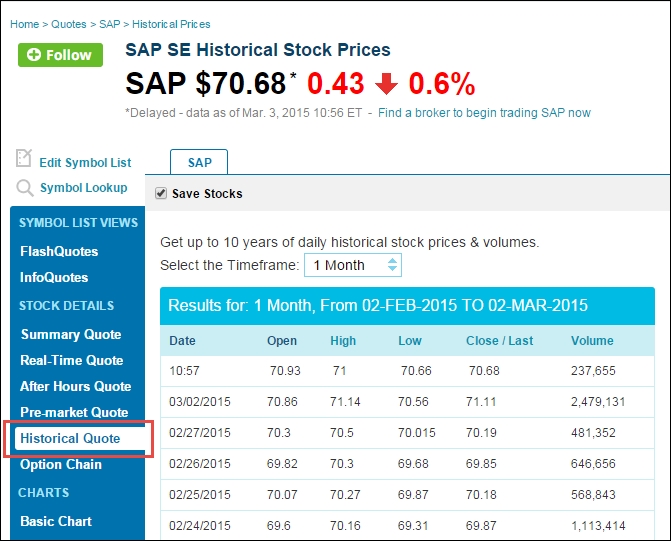Click low value 70.015

[416, 433]
